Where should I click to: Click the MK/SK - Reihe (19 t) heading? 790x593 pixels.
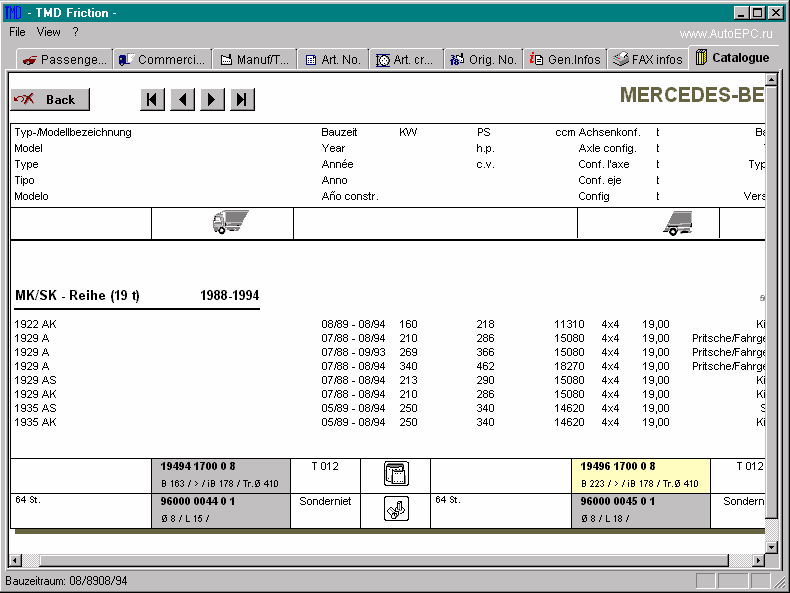pos(77,295)
